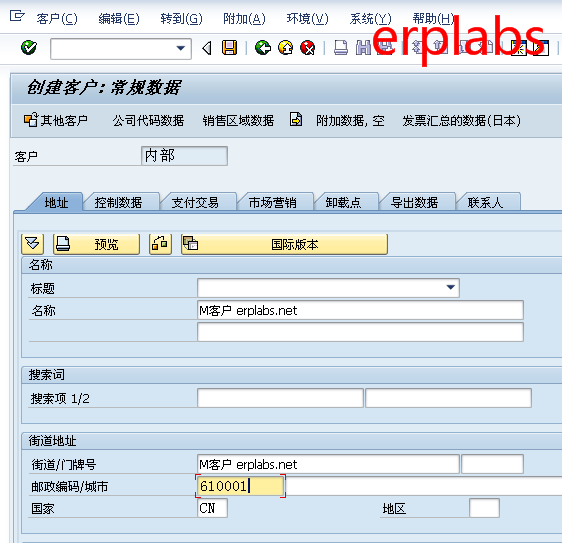Open the command field dropdown arrow
Screen dimensions: 562x543
point(181,48)
